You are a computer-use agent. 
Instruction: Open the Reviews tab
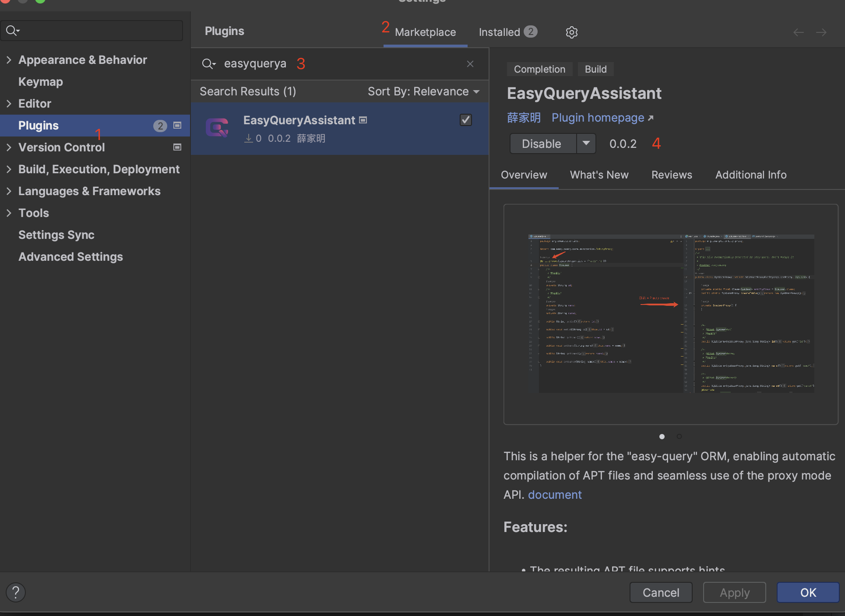[x=672, y=175]
